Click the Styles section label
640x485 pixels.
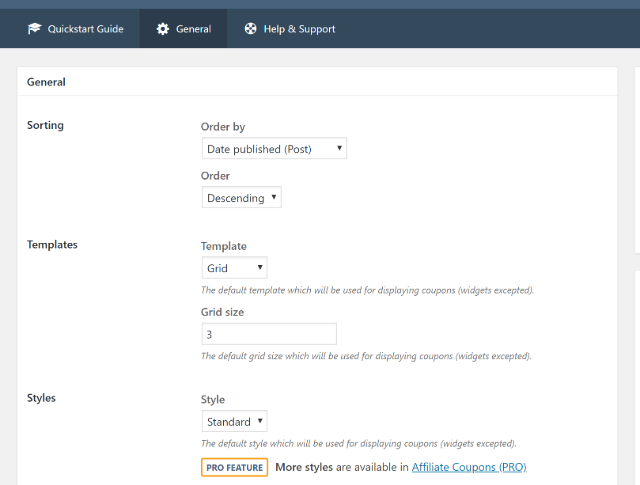(x=41, y=398)
